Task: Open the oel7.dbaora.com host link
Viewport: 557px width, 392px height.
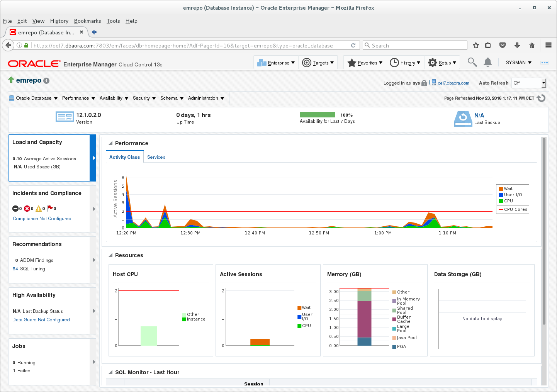Action: (x=453, y=83)
